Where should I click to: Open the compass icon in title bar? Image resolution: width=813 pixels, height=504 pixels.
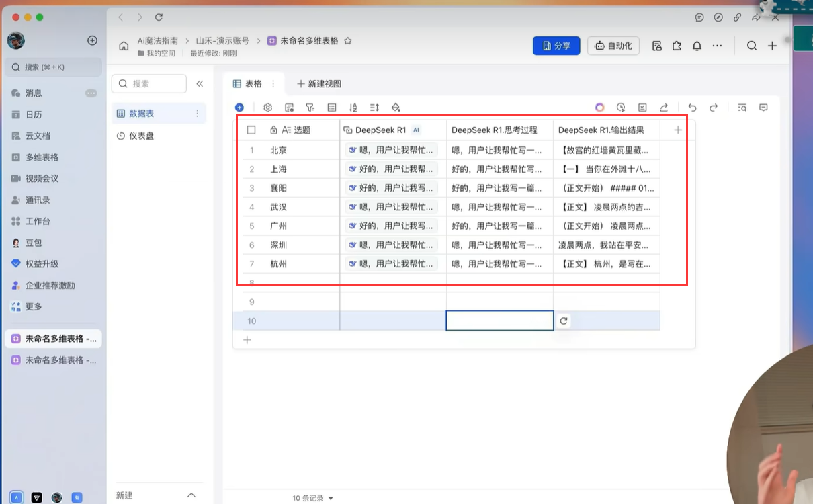[x=718, y=17]
